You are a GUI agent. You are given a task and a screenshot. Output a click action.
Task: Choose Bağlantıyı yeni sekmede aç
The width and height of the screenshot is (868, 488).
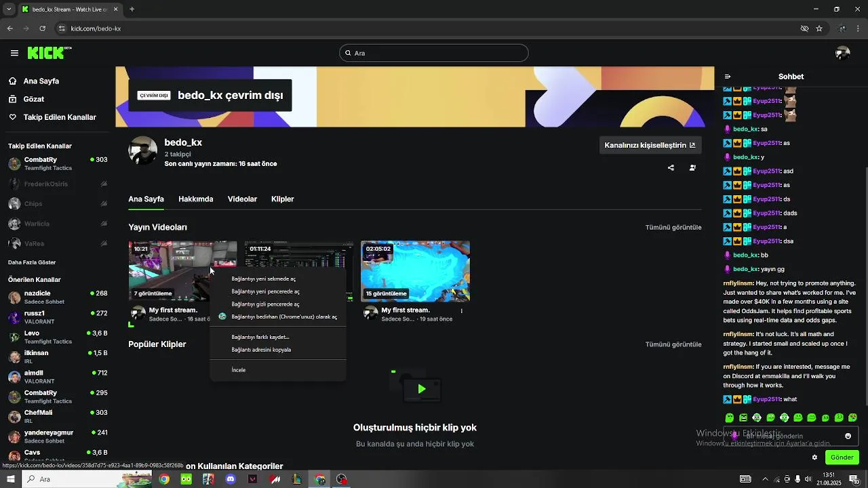click(x=263, y=279)
